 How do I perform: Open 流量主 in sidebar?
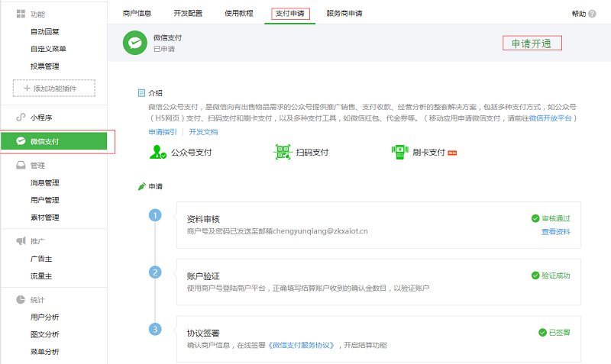[x=41, y=276]
